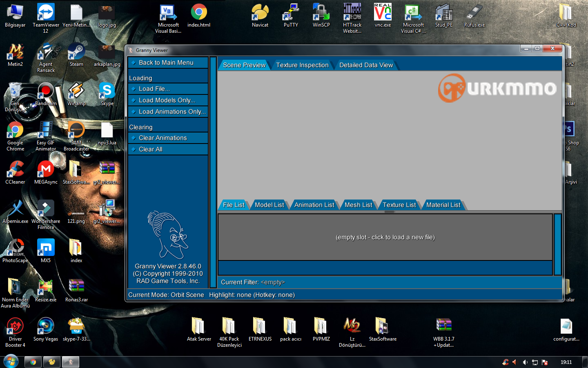Open the volume speaker tray icon
Viewport: 588px width, 368px height.
pos(525,362)
